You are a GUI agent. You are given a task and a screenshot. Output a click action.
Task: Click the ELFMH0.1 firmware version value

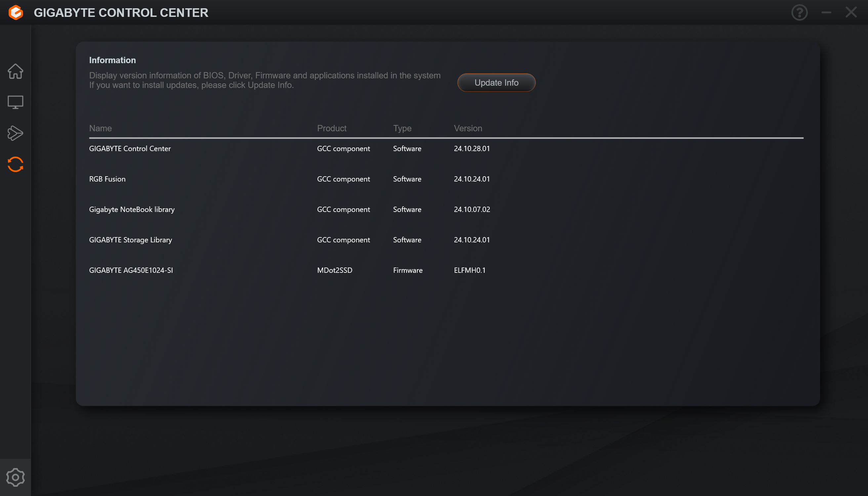(470, 270)
